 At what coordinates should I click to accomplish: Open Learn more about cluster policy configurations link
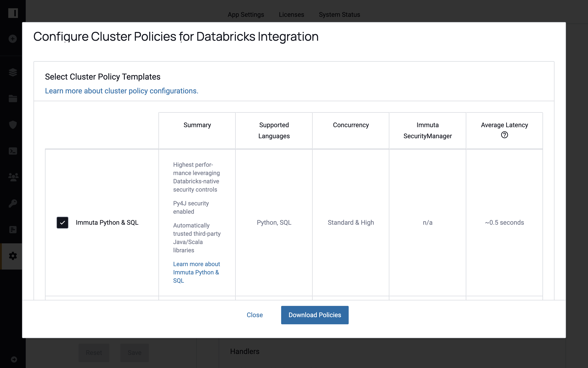[122, 91]
